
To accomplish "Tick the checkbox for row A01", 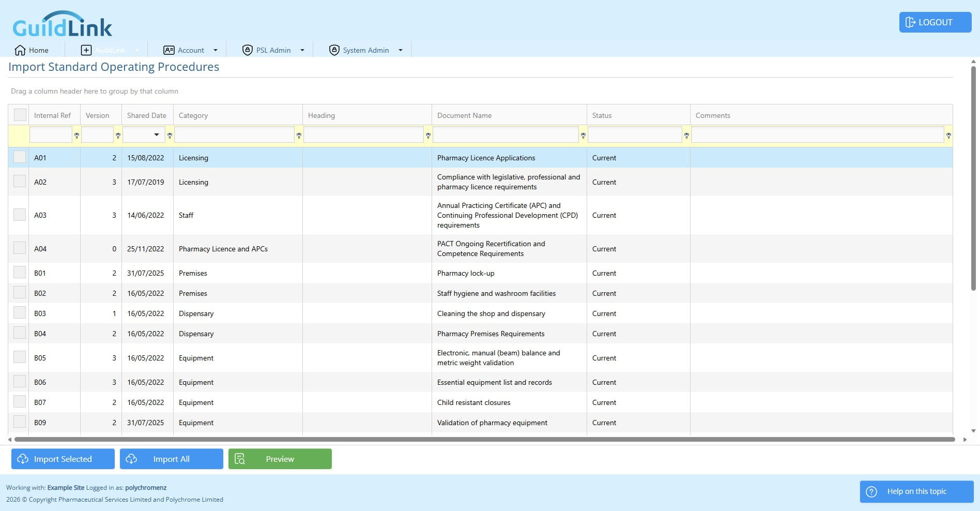I will pyautogui.click(x=20, y=157).
